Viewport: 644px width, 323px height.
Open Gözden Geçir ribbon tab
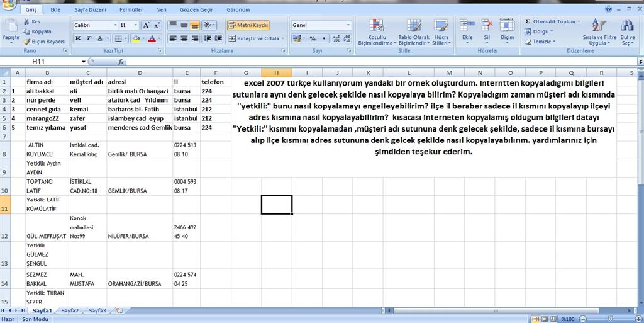(x=196, y=9)
